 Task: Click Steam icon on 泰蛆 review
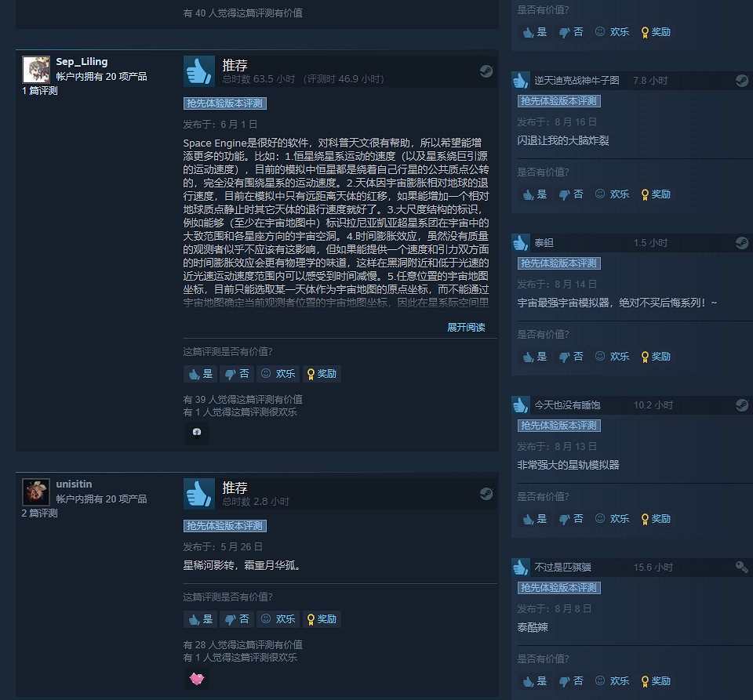pos(742,243)
